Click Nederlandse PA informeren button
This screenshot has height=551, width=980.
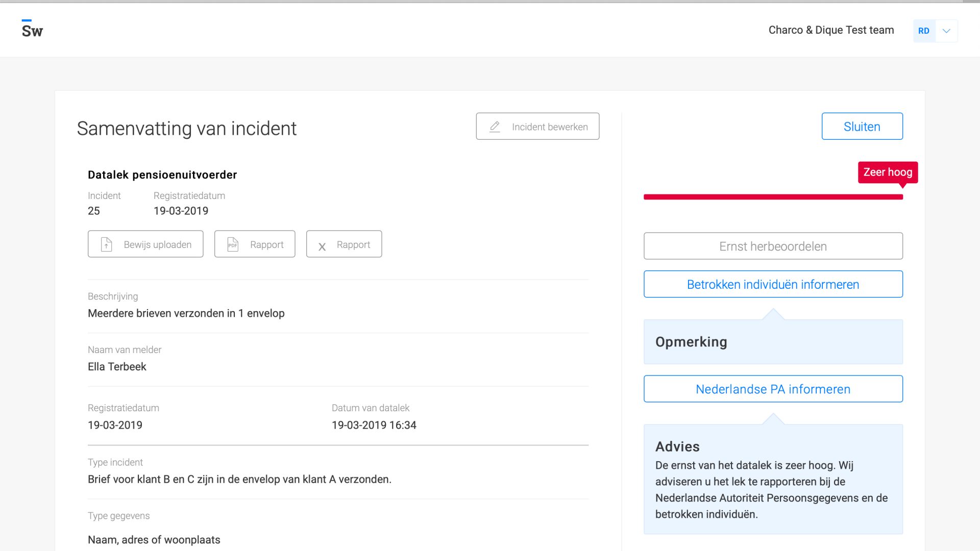click(x=773, y=389)
